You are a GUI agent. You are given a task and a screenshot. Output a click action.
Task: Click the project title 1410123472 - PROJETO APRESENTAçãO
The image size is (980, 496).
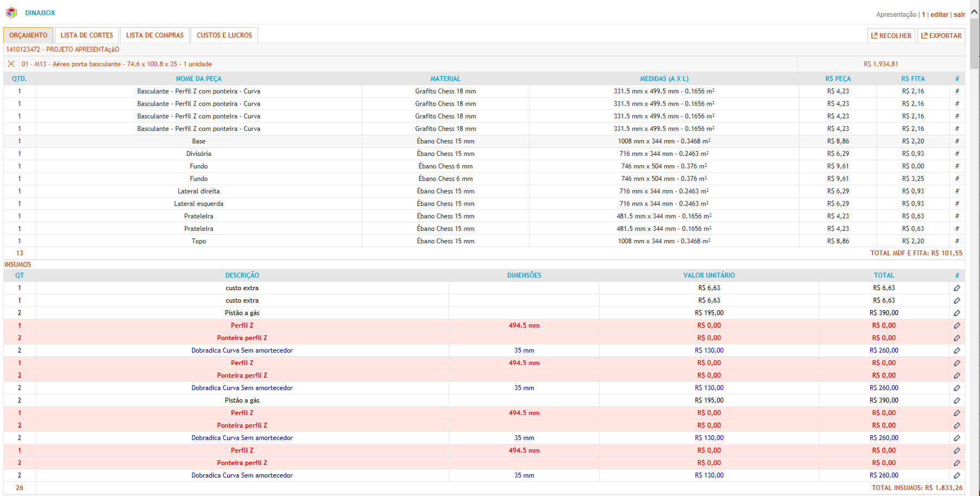point(62,49)
